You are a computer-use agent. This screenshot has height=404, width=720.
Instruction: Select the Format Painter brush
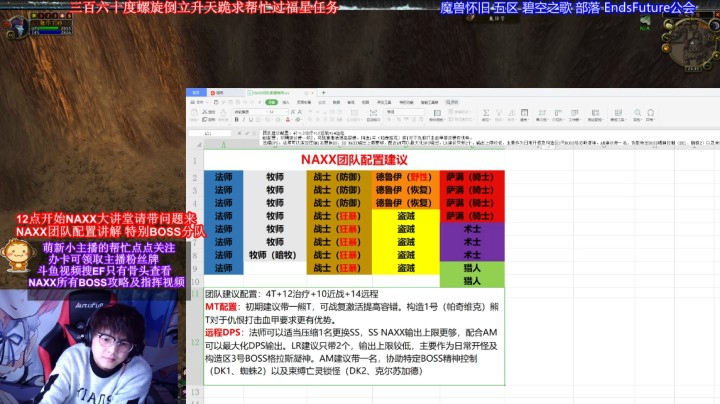(x=223, y=113)
